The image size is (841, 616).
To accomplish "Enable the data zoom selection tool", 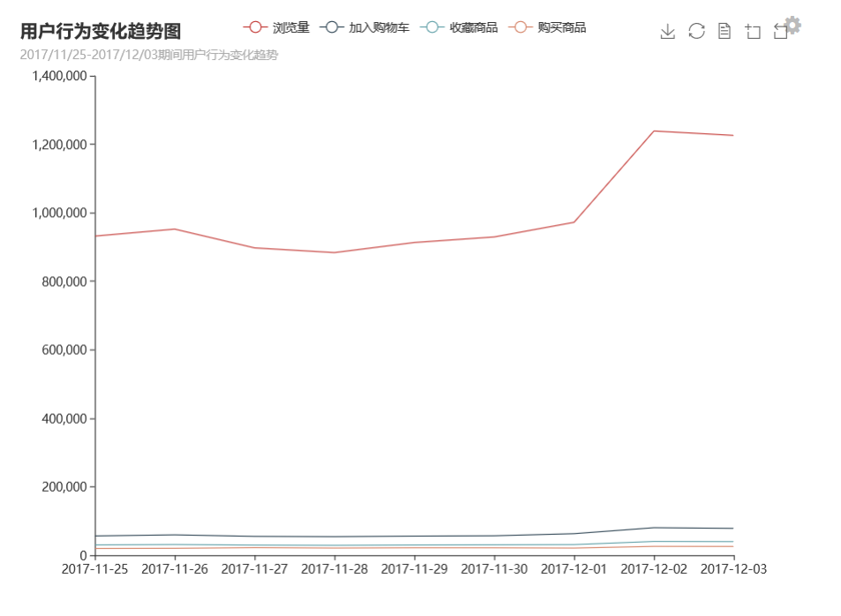I will point(753,31).
